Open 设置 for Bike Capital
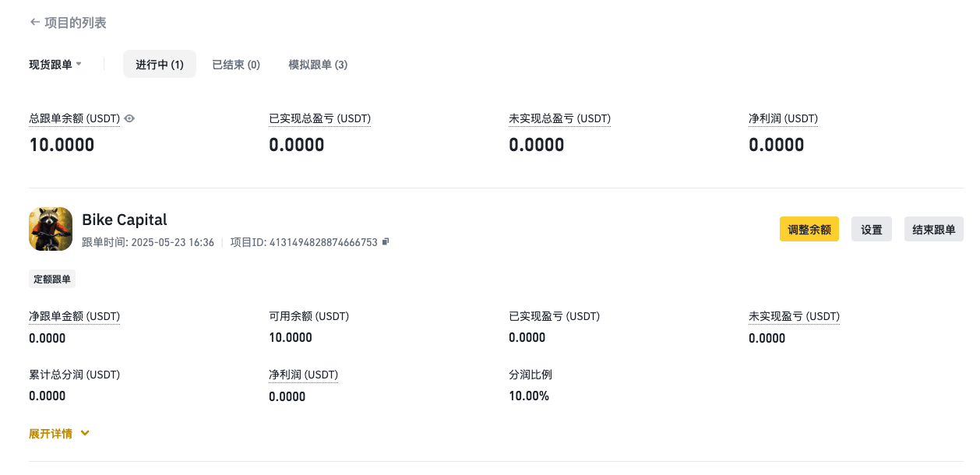 (x=871, y=230)
